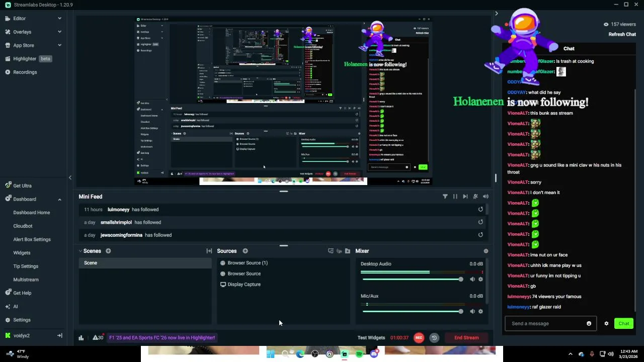This screenshot has height=362, width=644.
Task: Open Widgets from the Dashboard menu
Action: tap(22, 253)
